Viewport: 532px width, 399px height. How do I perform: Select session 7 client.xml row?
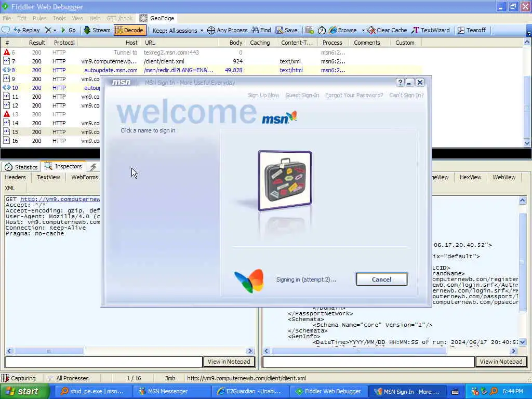click(x=210, y=61)
